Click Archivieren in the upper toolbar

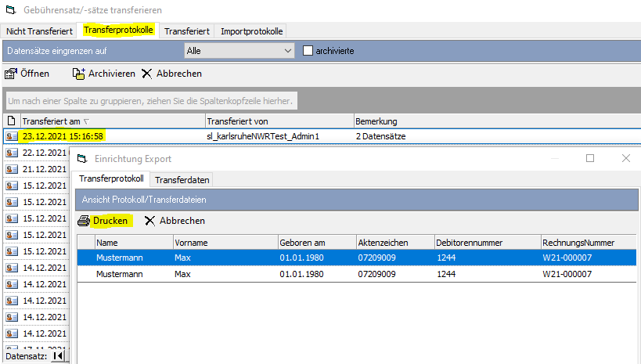[112, 74]
